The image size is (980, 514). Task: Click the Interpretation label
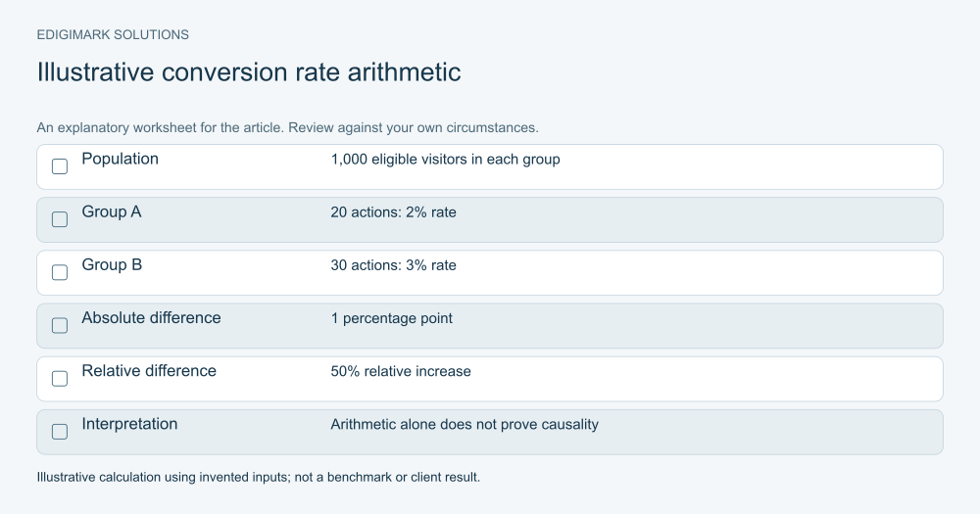pos(129,424)
